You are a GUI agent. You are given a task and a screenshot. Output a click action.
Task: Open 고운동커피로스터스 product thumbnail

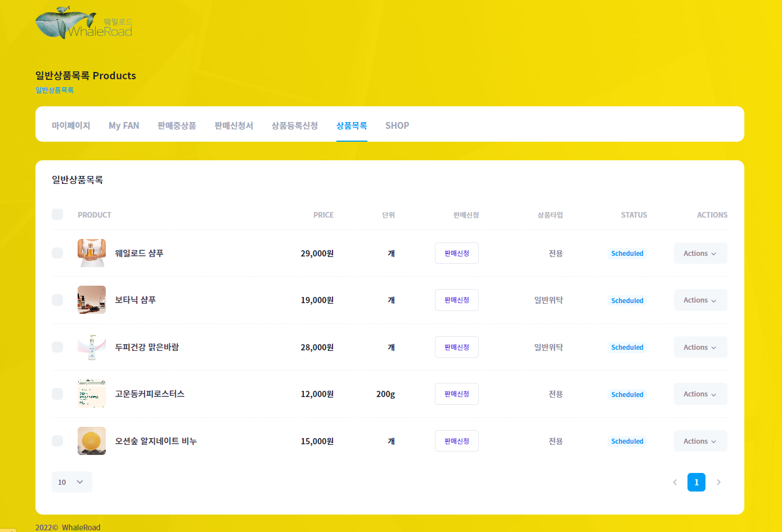pyautogui.click(x=92, y=394)
